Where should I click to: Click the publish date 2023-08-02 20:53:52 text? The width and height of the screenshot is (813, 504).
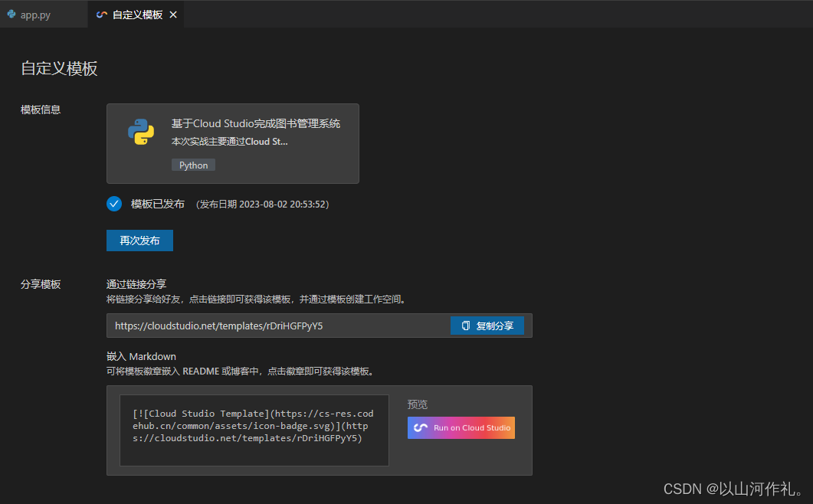[x=263, y=205]
